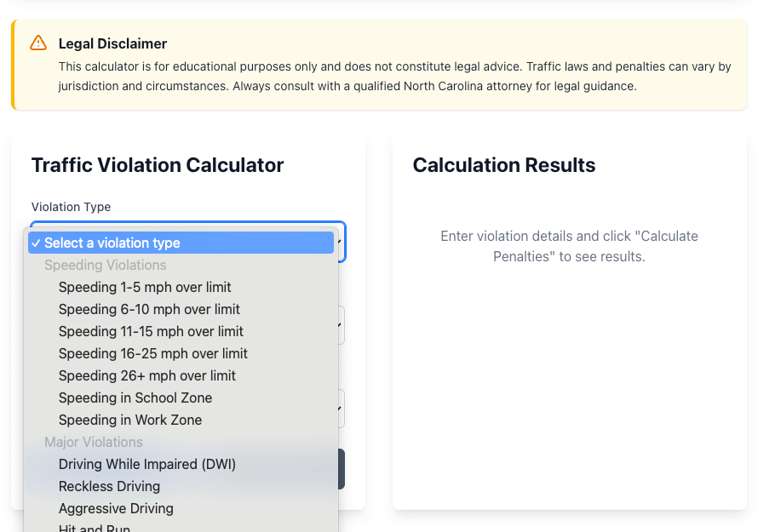
Task: Select "Speeding 1-5 mph over limit" option
Action: [x=145, y=287]
